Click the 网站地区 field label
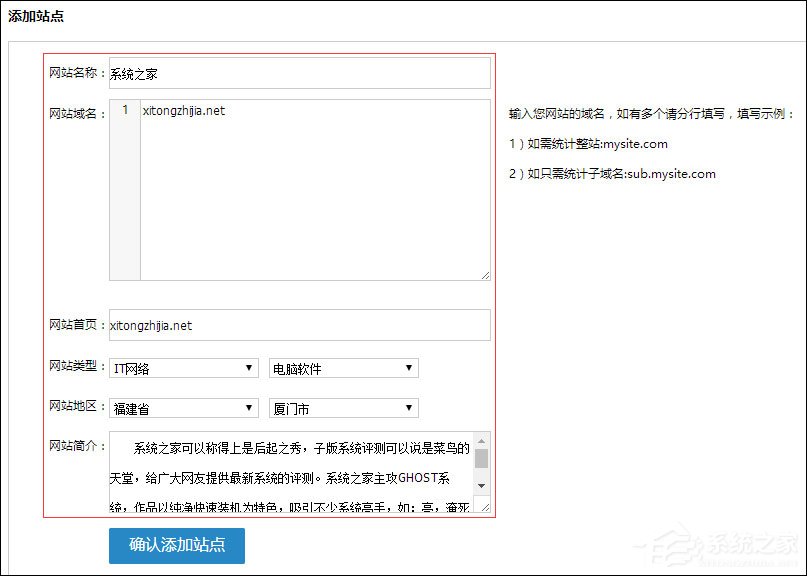 (x=76, y=407)
